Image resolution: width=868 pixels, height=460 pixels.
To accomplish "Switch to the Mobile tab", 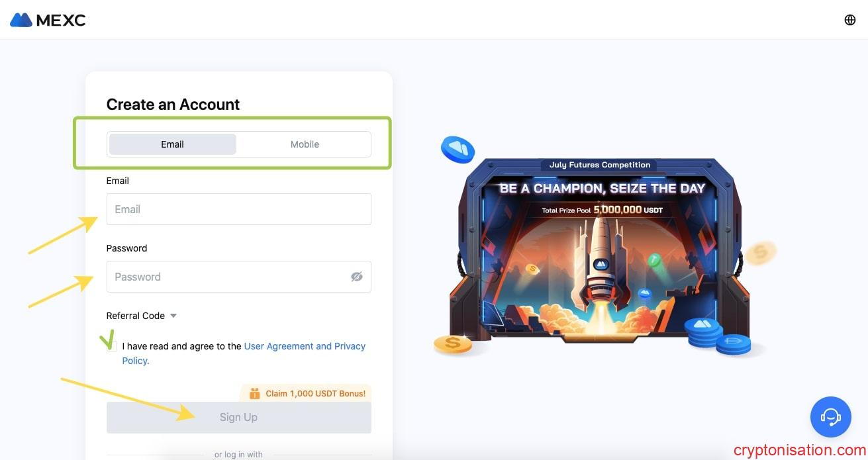I will (305, 144).
